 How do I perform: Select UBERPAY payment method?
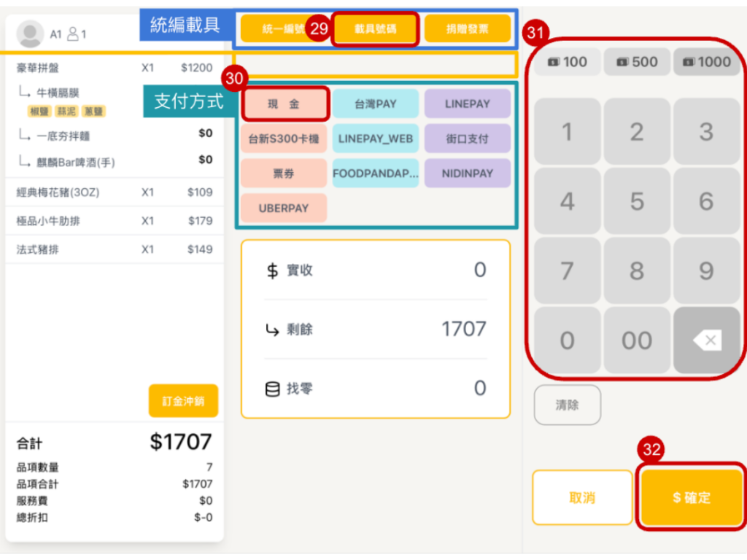coord(284,208)
